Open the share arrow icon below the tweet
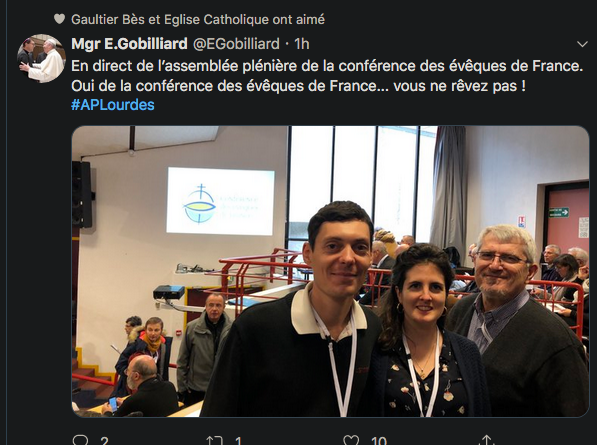The width and height of the screenshot is (597, 445). tap(486, 440)
